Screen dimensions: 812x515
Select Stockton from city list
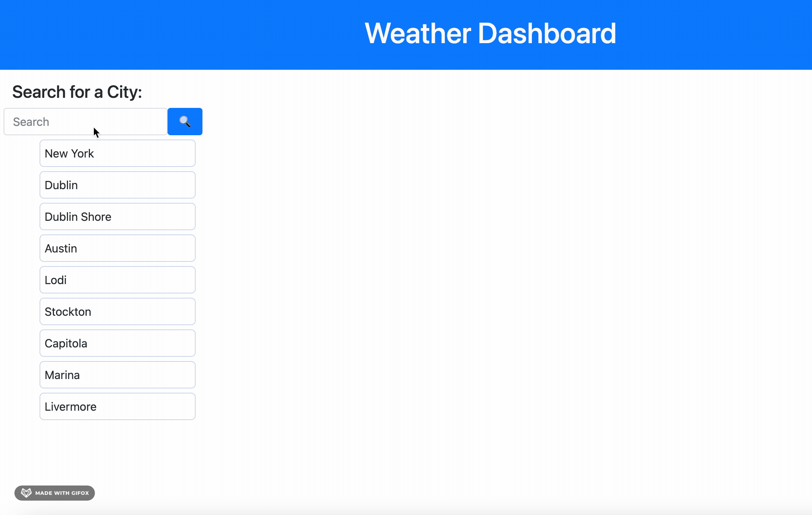[117, 311]
